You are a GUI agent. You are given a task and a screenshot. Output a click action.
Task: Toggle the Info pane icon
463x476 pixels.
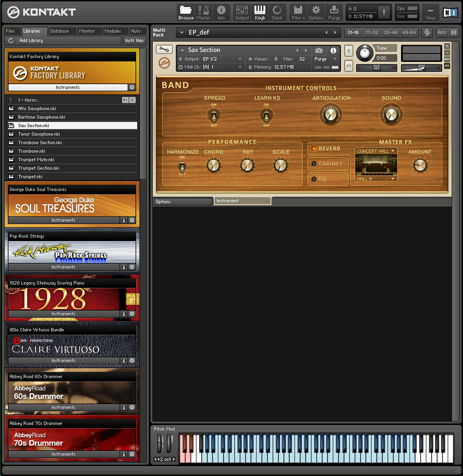click(x=221, y=12)
